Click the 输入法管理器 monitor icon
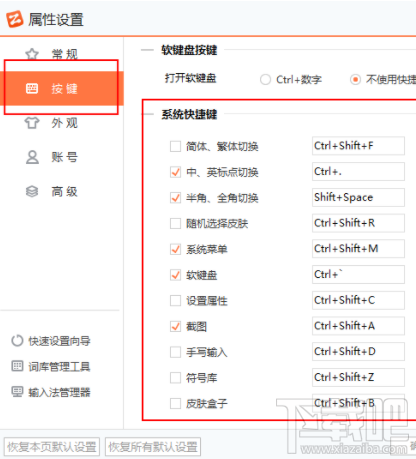Viewport: 416px width, 459px height. coord(17,392)
